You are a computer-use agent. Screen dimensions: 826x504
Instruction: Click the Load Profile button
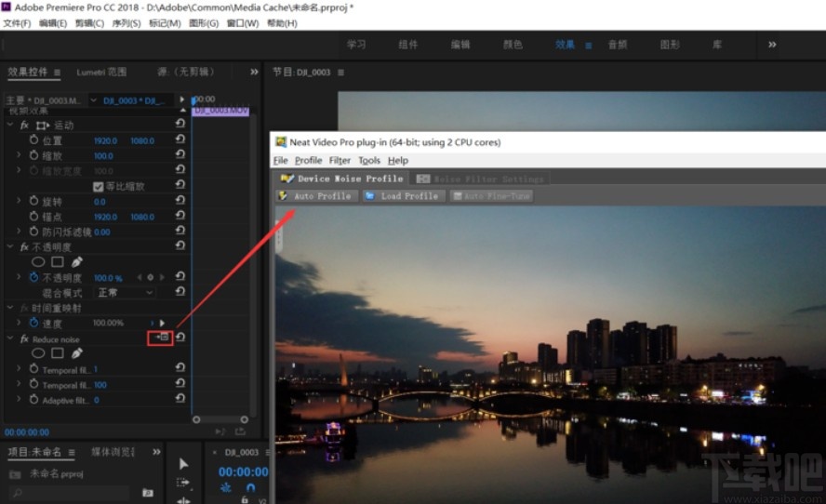(402, 196)
